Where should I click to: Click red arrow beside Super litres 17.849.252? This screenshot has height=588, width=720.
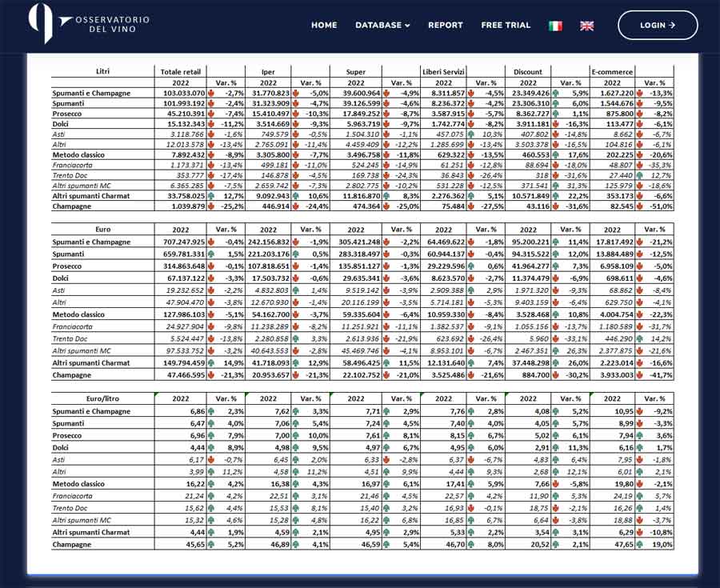point(386,114)
